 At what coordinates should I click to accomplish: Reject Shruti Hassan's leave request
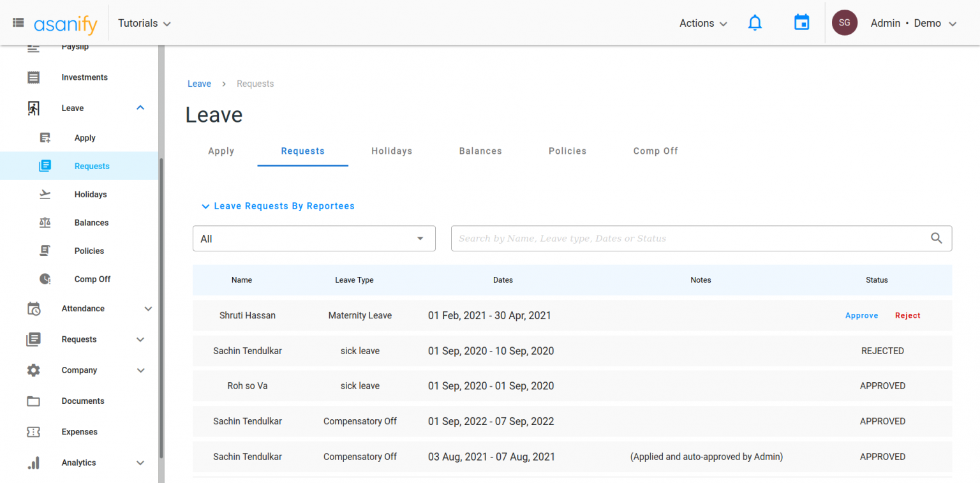907,316
